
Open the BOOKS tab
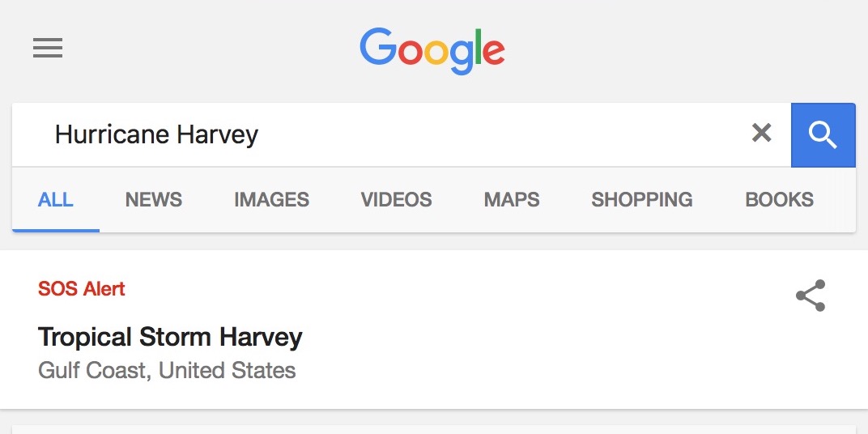(779, 200)
